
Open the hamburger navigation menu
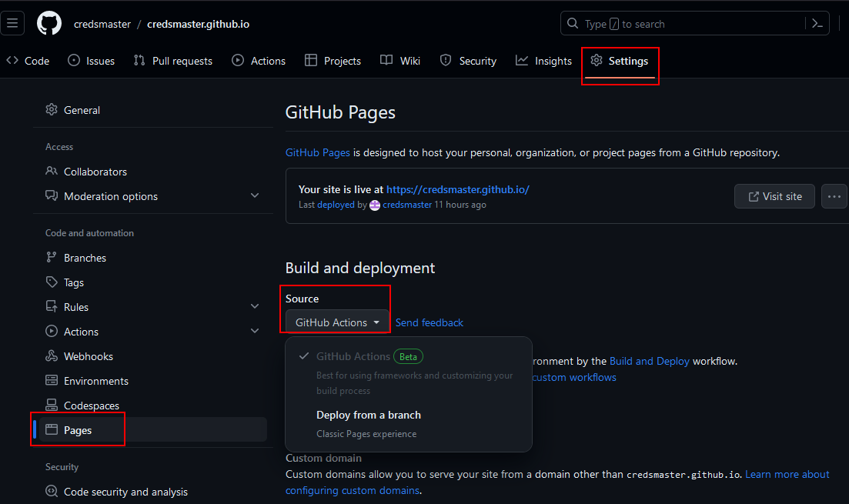[x=12, y=23]
